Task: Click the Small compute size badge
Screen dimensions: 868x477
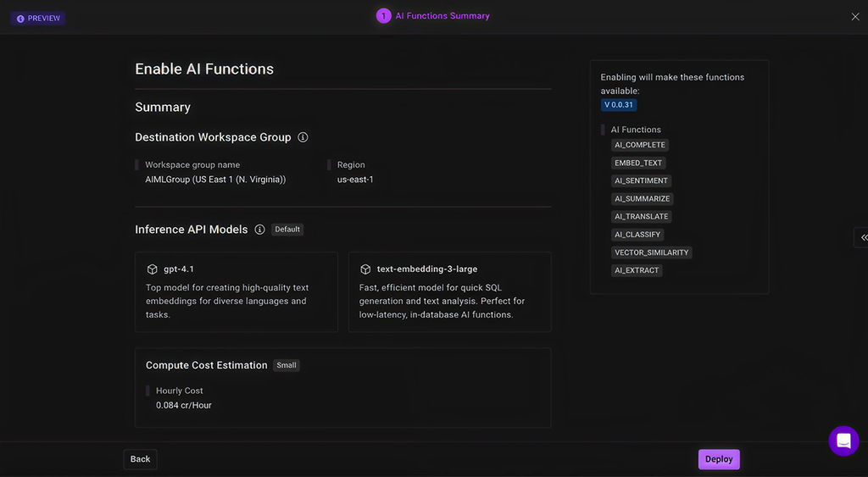Action: tap(287, 365)
